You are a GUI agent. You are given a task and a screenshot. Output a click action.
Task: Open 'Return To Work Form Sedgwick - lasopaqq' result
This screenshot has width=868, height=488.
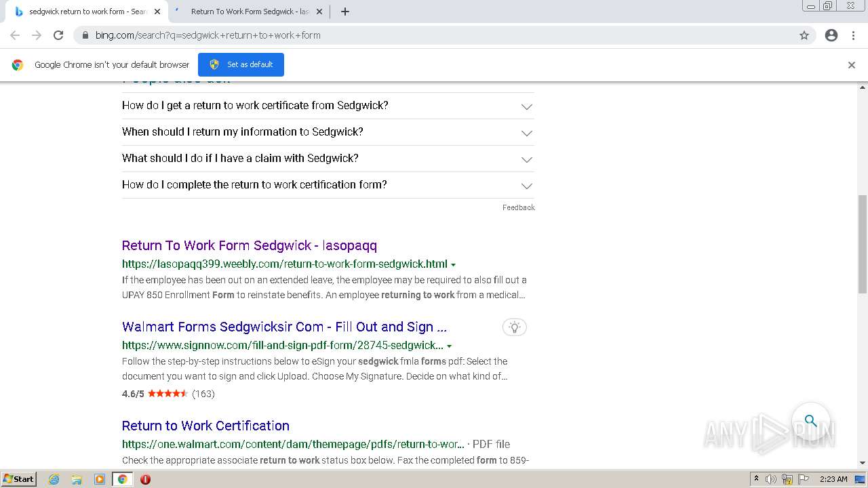point(250,245)
